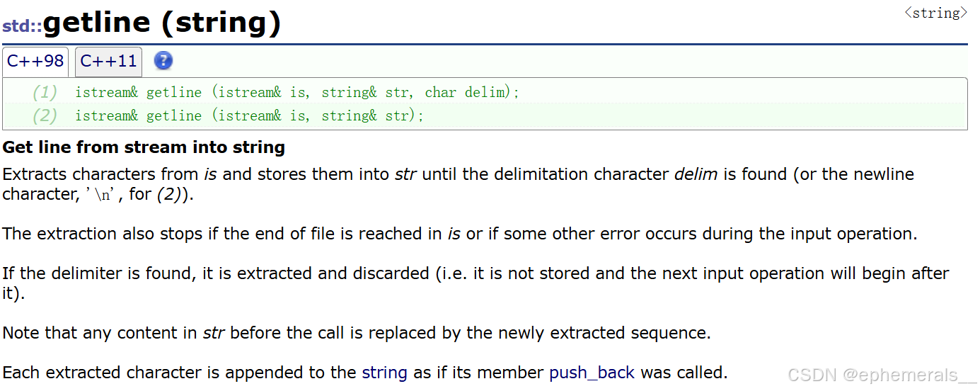
Task: Click the 'If the delimiter is found' paragraph
Action: (475, 273)
